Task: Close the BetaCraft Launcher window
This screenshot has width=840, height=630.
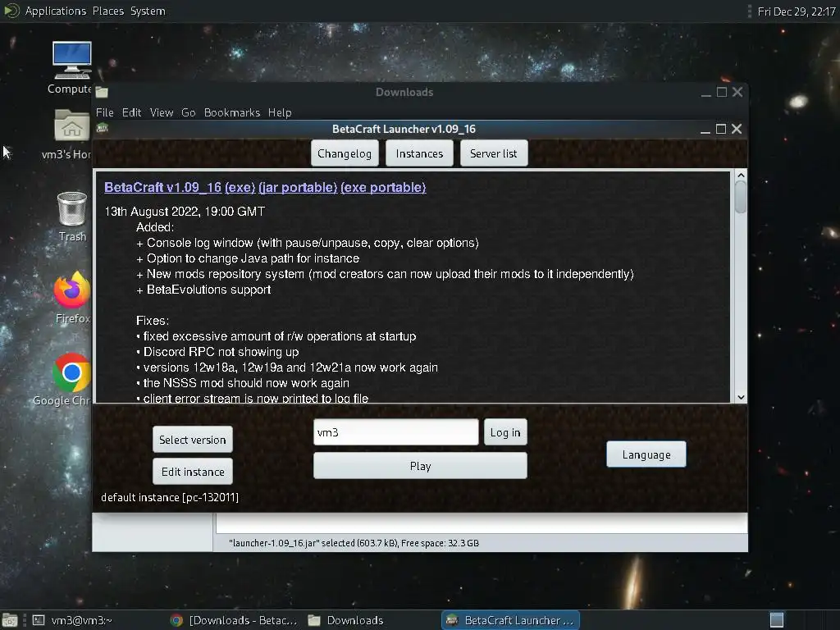Action: click(x=737, y=129)
